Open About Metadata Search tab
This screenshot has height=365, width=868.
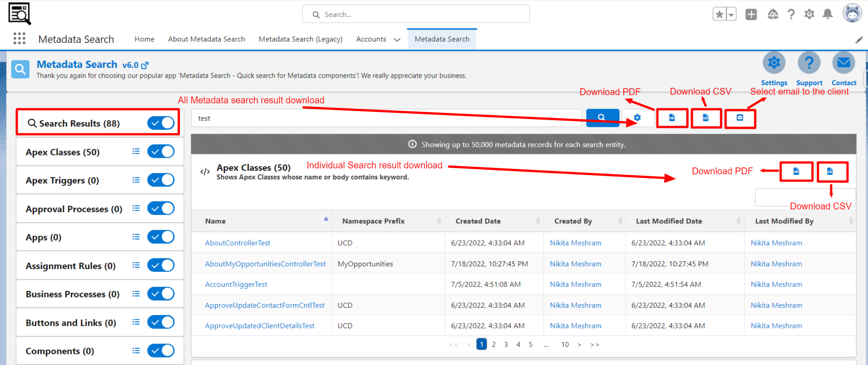click(207, 39)
